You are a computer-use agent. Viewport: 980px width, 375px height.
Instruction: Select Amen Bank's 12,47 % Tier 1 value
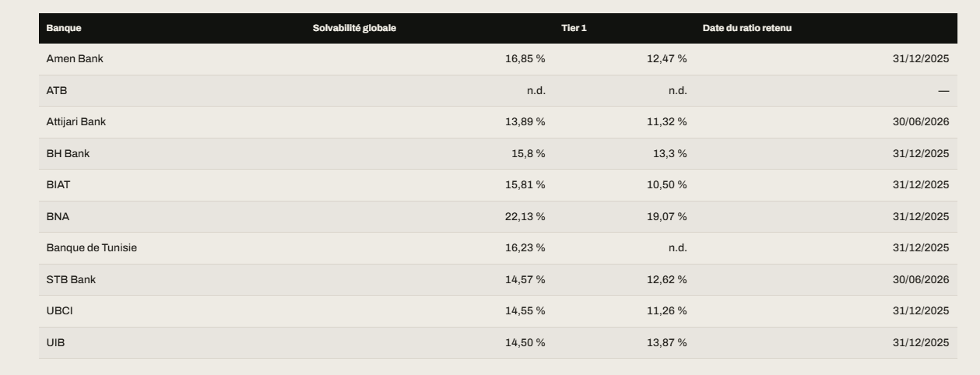(667, 59)
